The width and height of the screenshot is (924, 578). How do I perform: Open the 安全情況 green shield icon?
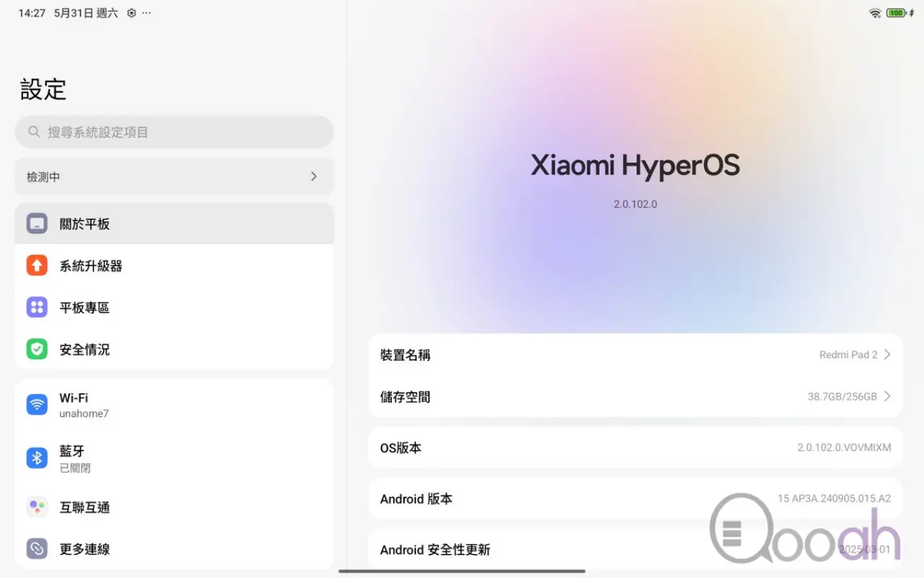37,349
